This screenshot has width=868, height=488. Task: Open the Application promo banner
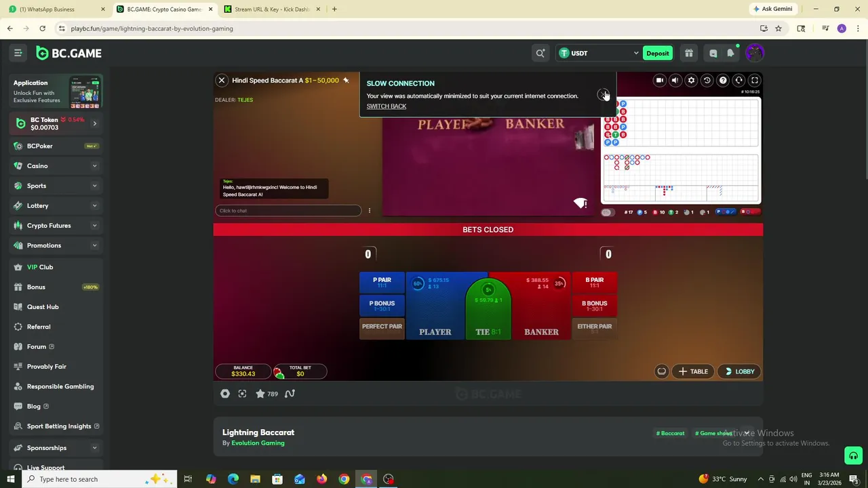57,91
